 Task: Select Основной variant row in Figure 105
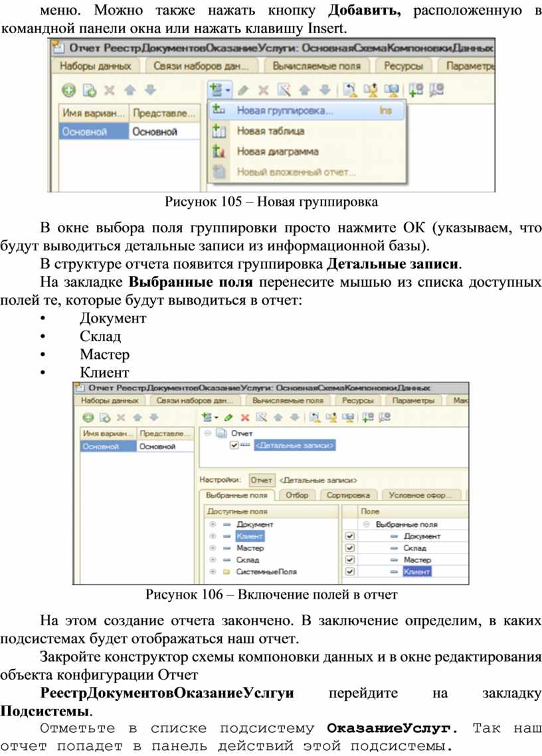[x=130, y=131]
